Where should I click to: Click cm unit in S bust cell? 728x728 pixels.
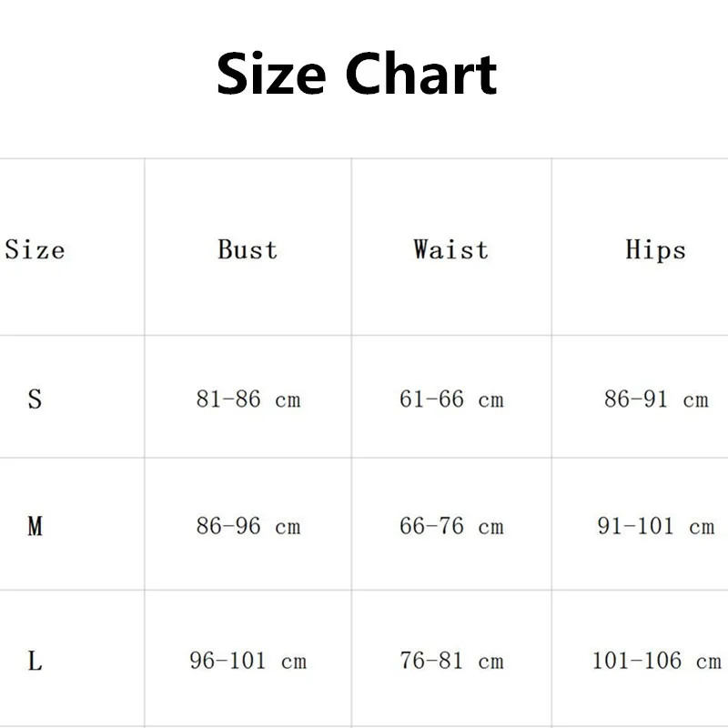pyautogui.click(x=288, y=400)
